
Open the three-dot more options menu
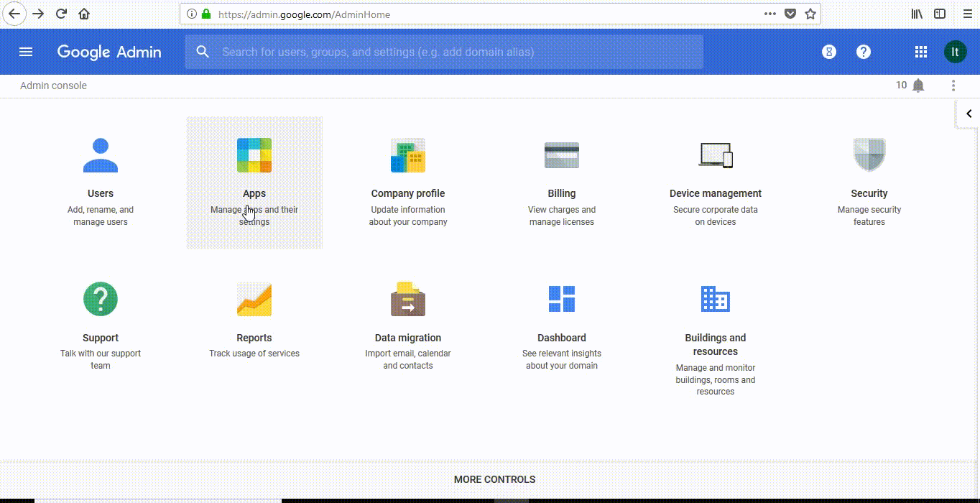[x=953, y=86]
